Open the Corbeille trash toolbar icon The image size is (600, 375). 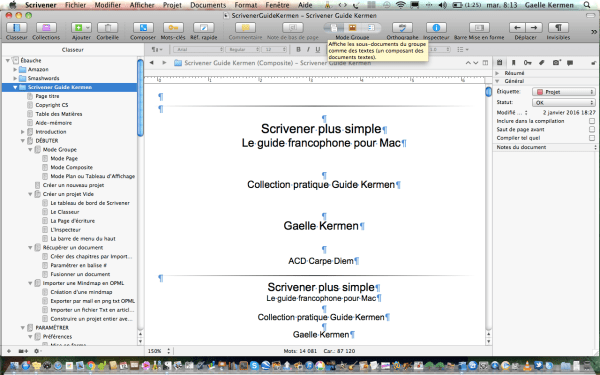tap(108, 28)
